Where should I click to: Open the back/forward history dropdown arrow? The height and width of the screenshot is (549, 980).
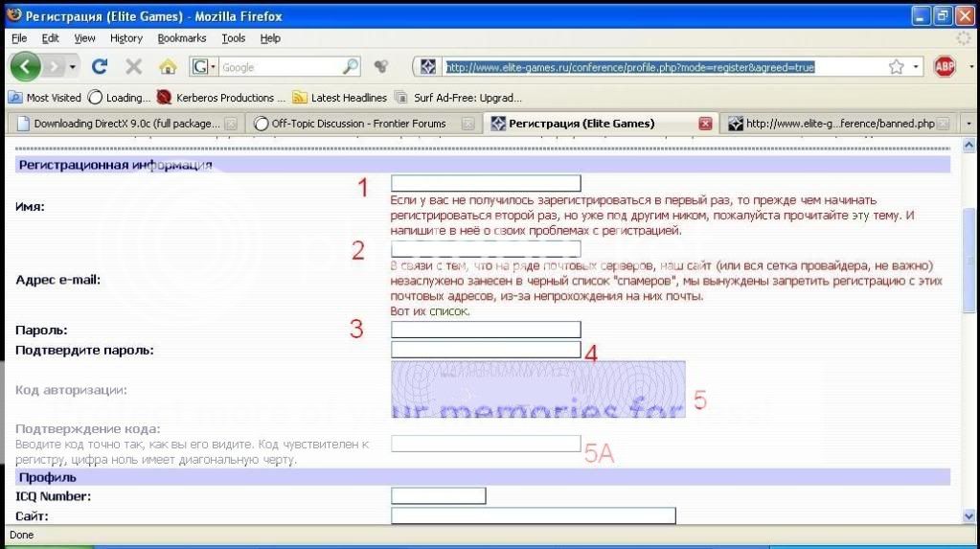(72, 67)
